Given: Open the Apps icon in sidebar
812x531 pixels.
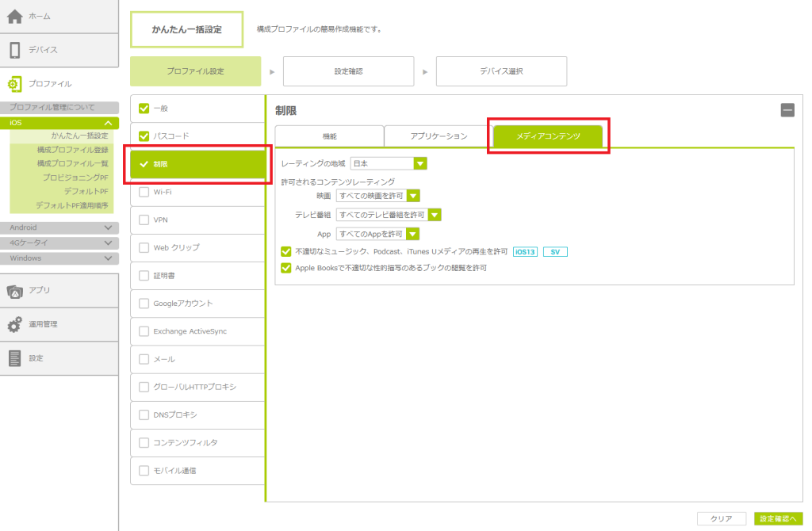Looking at the screenshot, I should [16, 291].
